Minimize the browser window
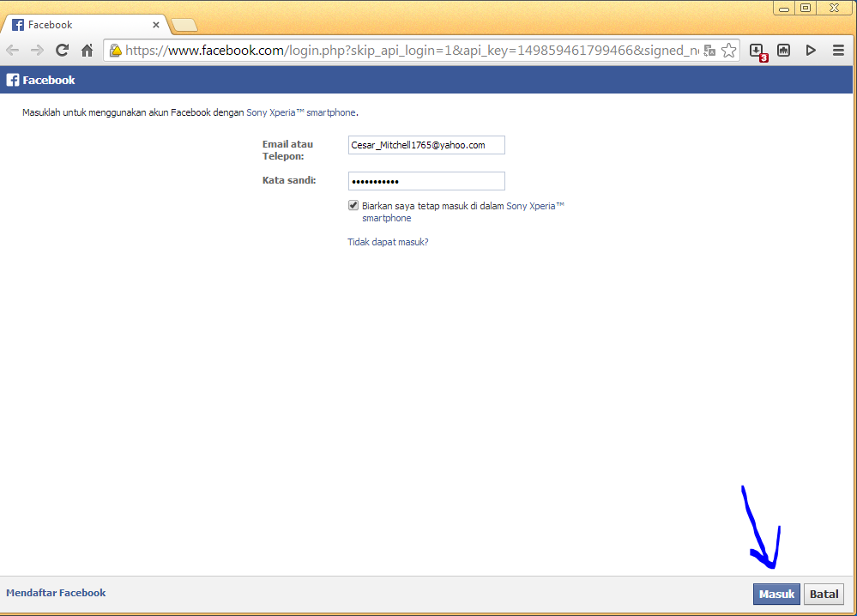The height and width of the screenshot is (616, 857). (x=784, y=9)
